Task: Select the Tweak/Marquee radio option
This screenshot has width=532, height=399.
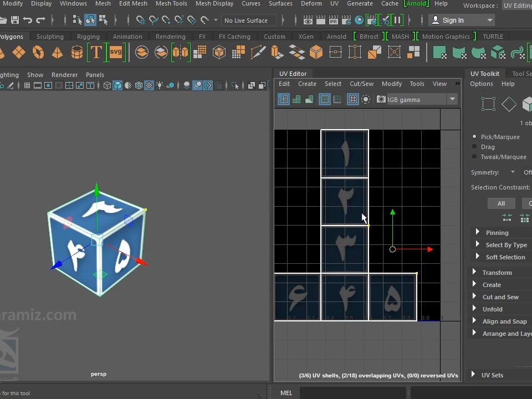Action: (x=474, y=156)
